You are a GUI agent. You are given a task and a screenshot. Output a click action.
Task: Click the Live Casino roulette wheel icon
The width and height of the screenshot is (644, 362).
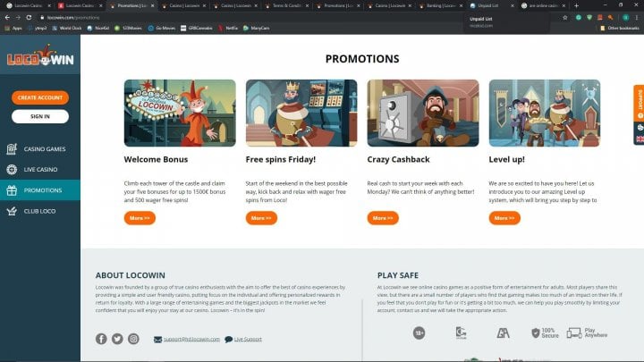pos(12,169)
